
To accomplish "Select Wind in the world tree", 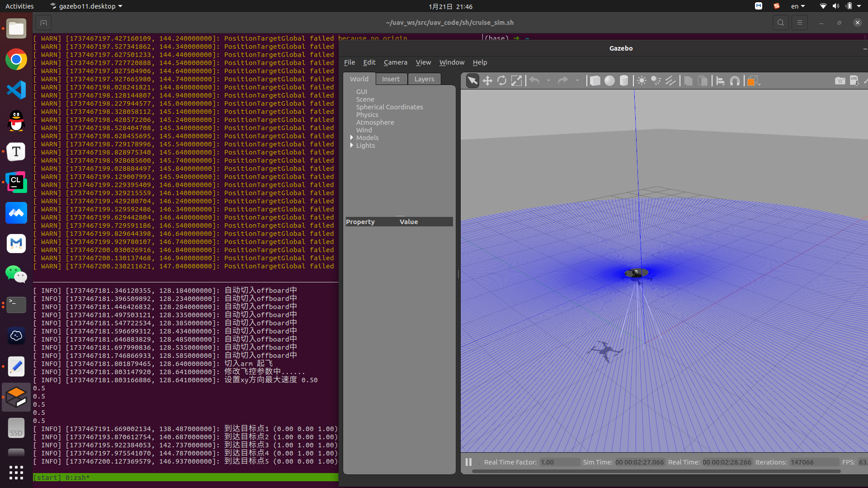I will click(x=364, y=130).
